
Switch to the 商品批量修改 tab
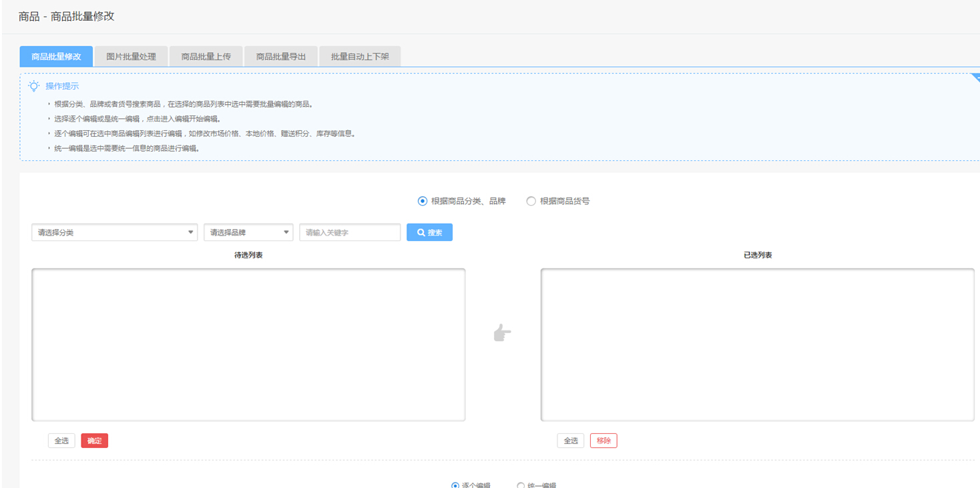56,57
